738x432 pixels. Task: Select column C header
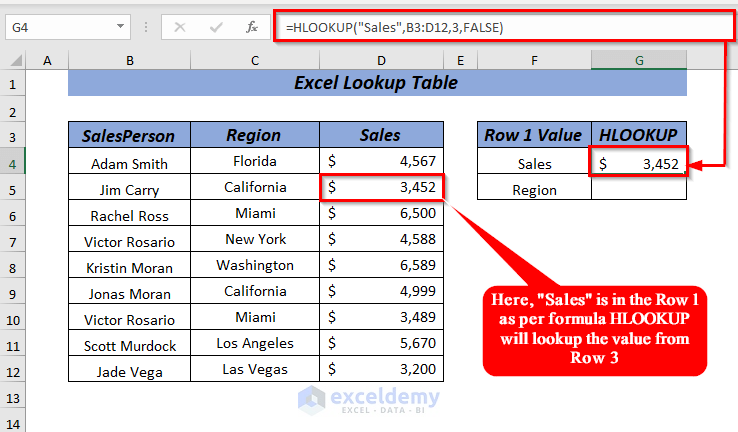click(255, 61)
